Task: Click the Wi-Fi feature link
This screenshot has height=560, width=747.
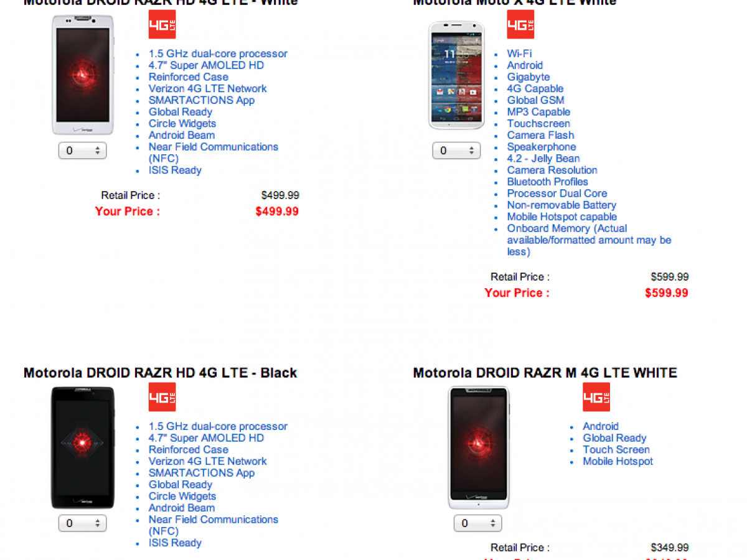Action: coord(519,54)
